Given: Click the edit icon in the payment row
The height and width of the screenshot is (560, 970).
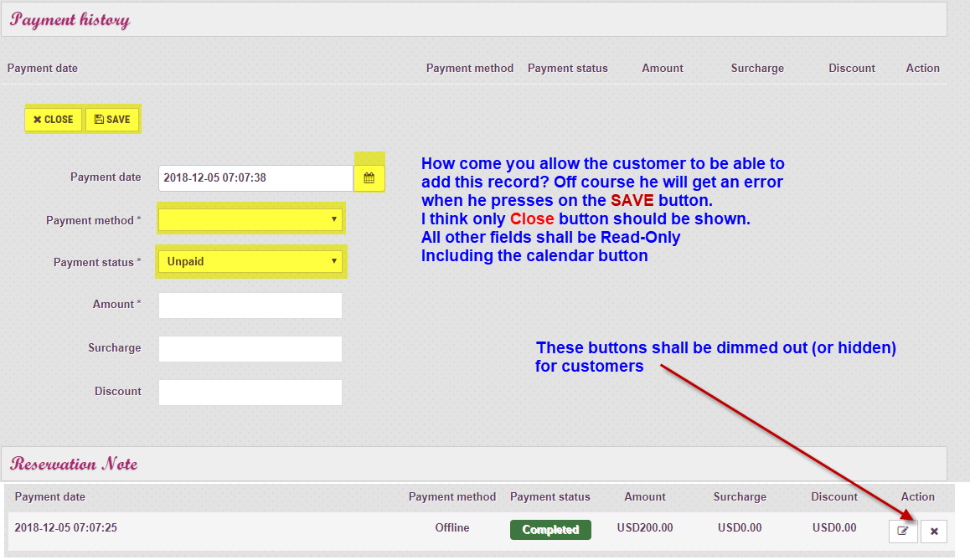Looking at the screenshot, I should point(903,531).
